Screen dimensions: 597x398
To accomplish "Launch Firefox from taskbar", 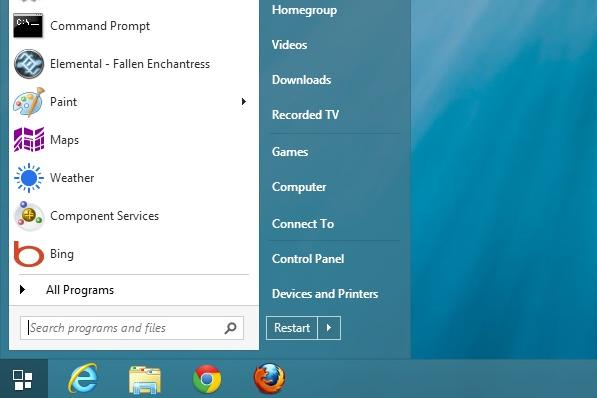I will 270,379.
